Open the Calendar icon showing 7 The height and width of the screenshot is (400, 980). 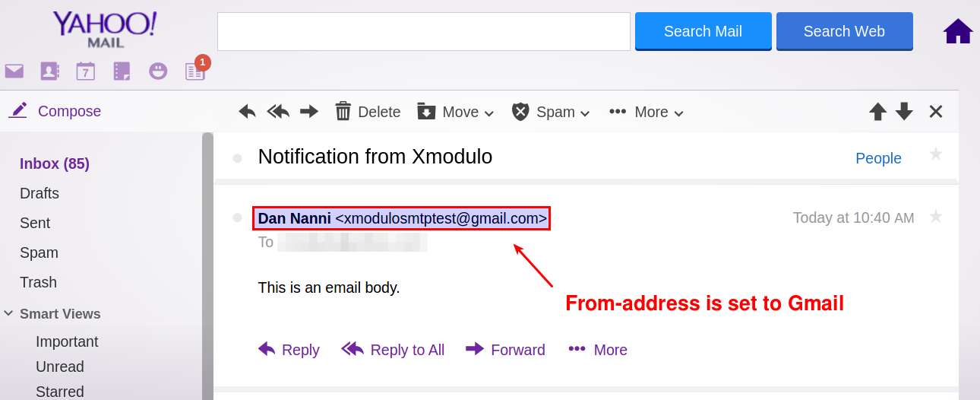[85, 71]
